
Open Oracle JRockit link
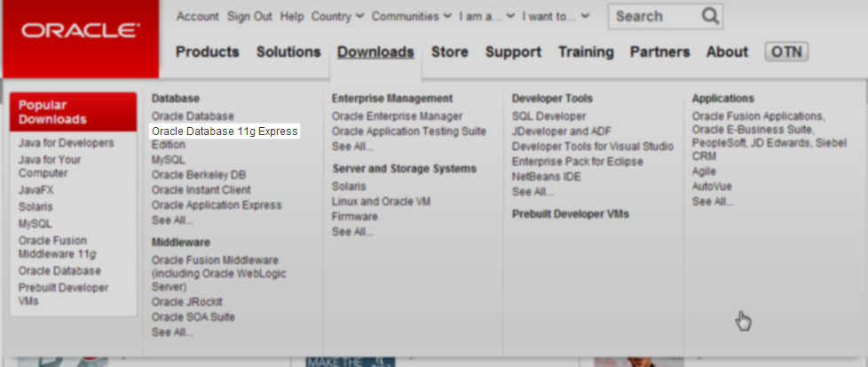tap(186, 302)
